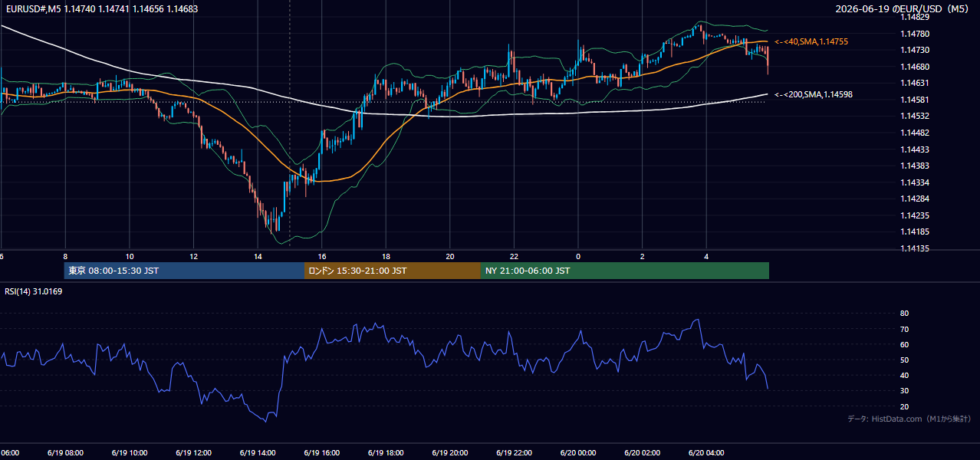Image resolution: width=980 pixels, height=460 pixels.
Task: Click hour tick 10 below the candlestick chart
Action: (130, 257)
